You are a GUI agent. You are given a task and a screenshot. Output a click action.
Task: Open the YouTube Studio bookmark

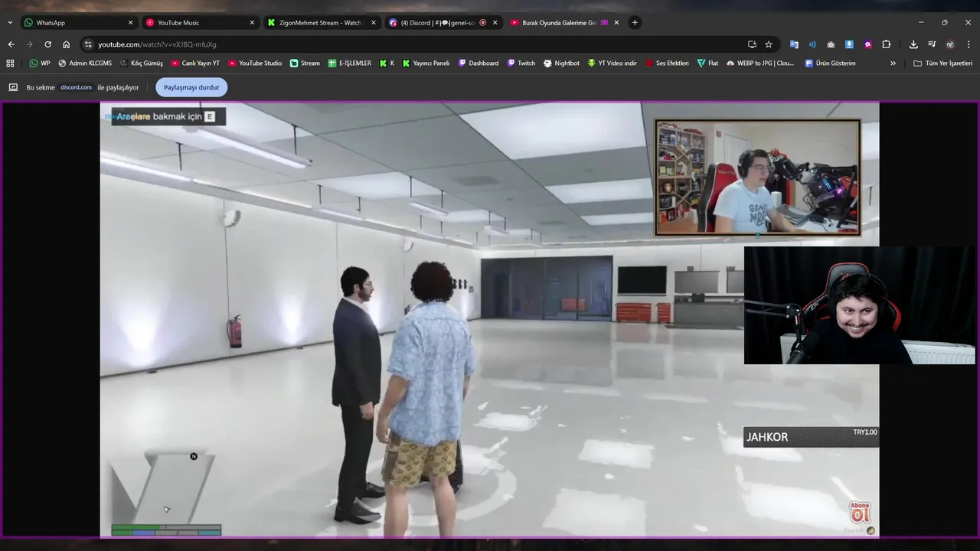255,64
